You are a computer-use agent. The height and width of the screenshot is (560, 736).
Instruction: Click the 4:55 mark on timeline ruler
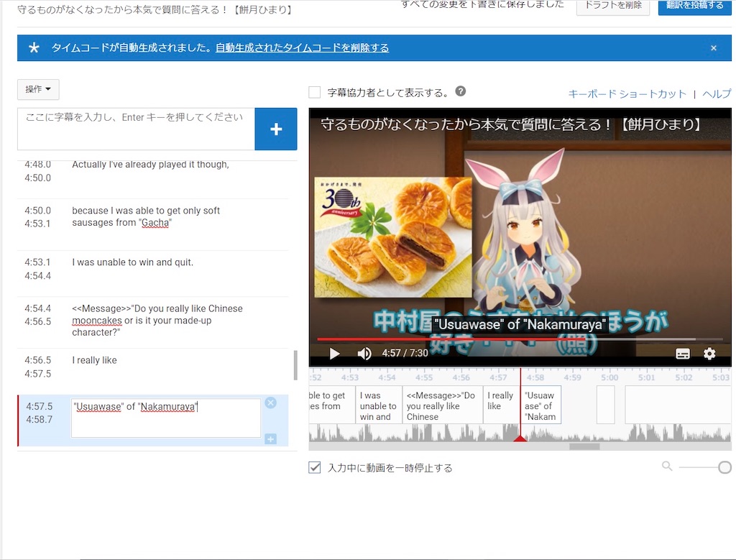[424, 377]
